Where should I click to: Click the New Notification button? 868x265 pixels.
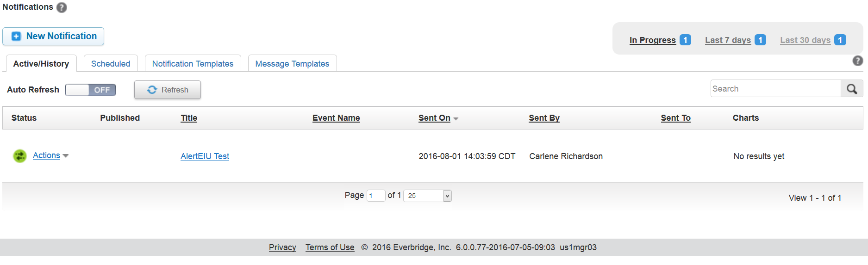[x=53, y=37]
